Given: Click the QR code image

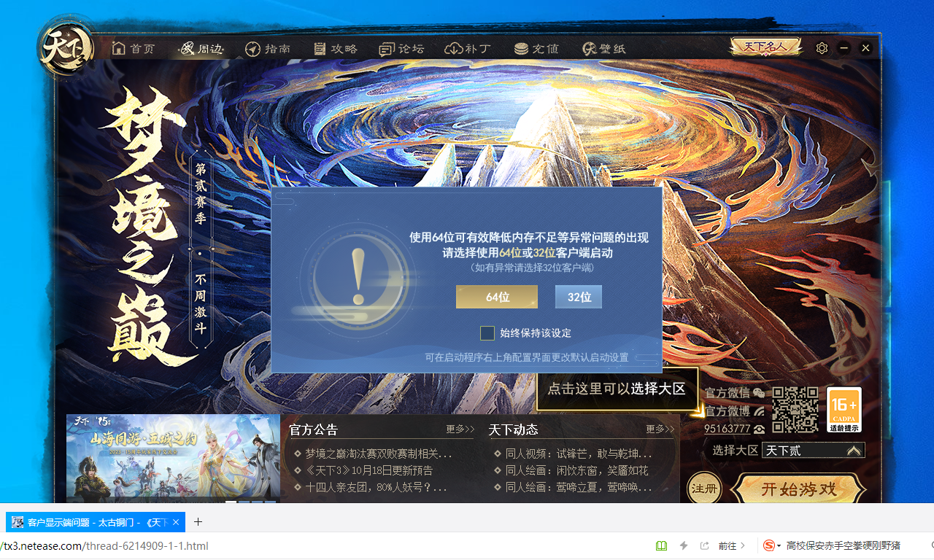Looking at the screenshot, I should click(x=795, y=410).
